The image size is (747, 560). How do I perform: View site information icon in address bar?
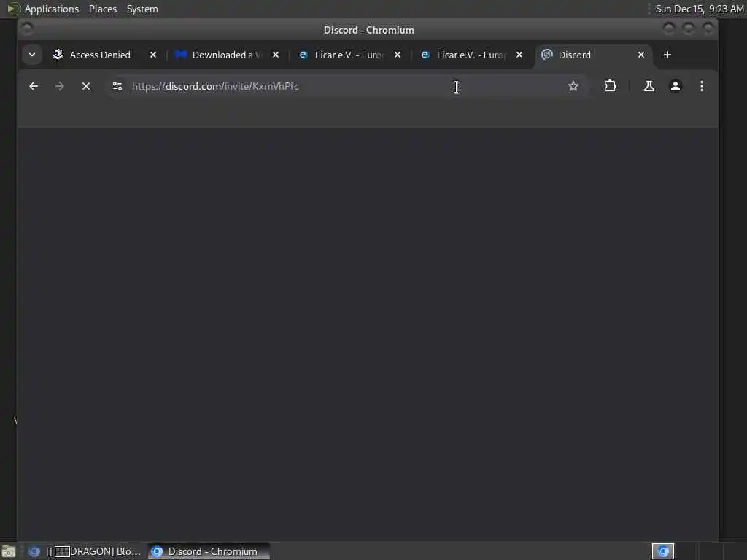tap(117, 86)
